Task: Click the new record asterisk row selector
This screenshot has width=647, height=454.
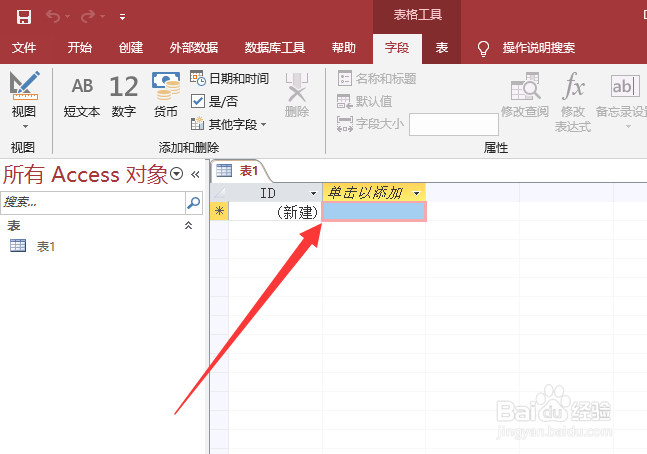Action: (219, 211)
